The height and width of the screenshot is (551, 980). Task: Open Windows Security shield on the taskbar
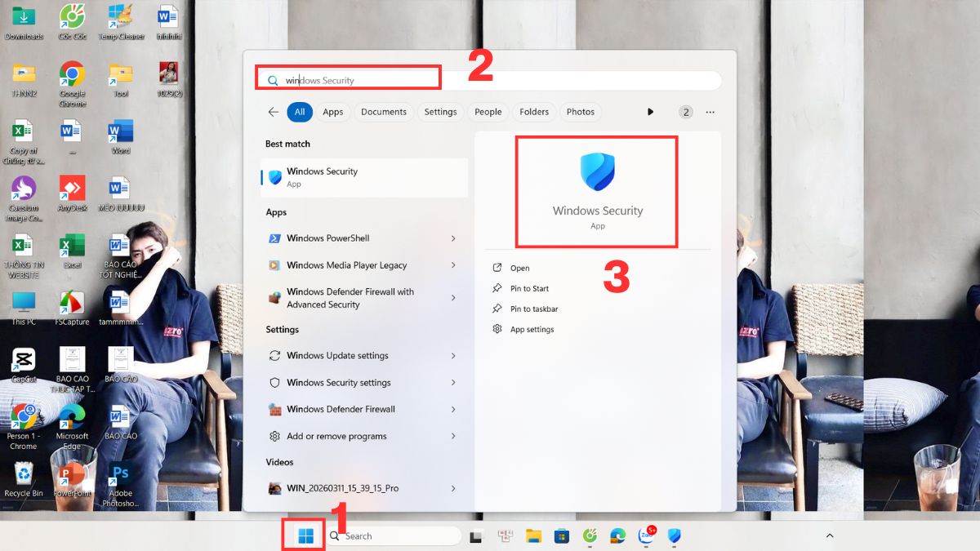[x=675, y=536]
